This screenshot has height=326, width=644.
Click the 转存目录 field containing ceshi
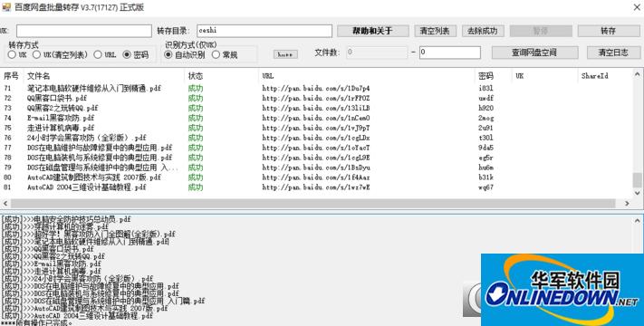click(x=264, y=31)
